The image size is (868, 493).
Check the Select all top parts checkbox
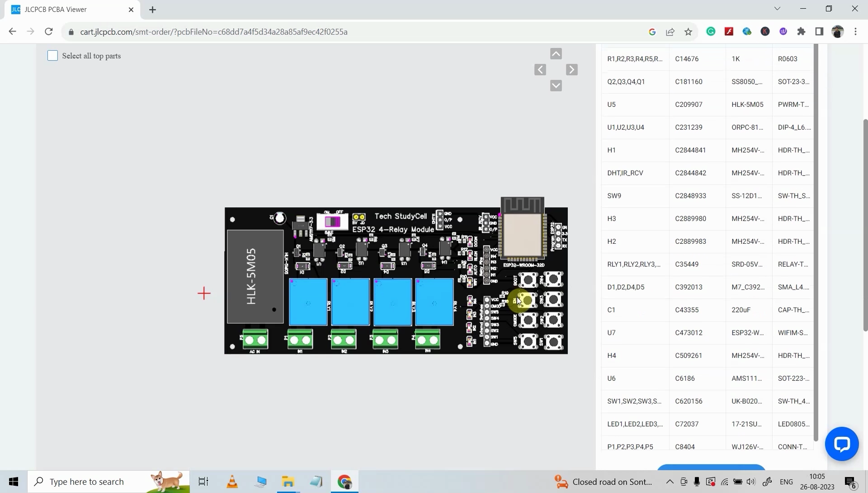52,55
